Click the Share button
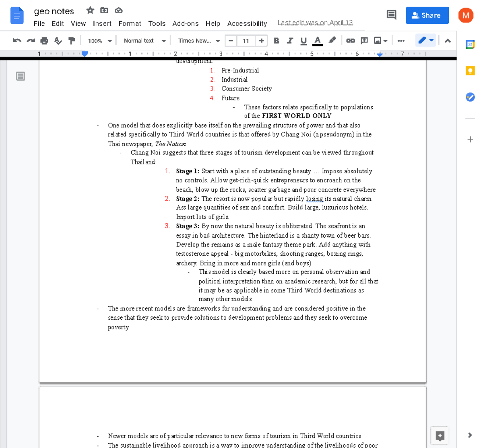This screenshot has height=448, width=483. [x=427, y=15]
